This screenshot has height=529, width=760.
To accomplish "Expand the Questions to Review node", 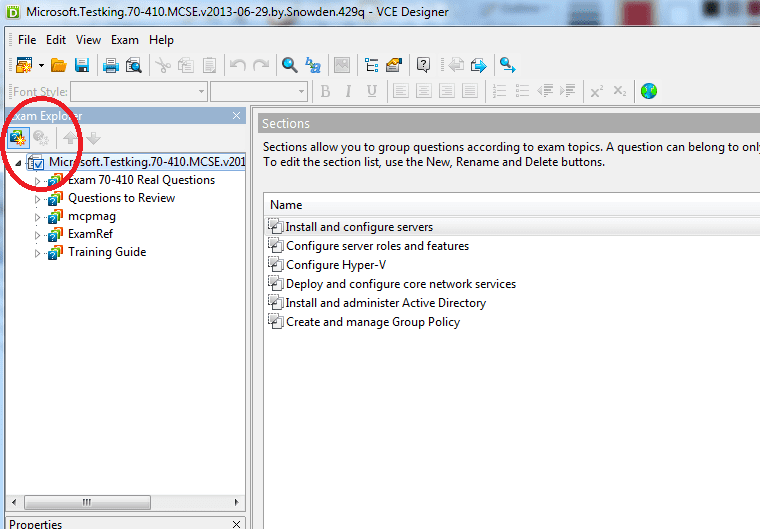I will coord(37,199).
